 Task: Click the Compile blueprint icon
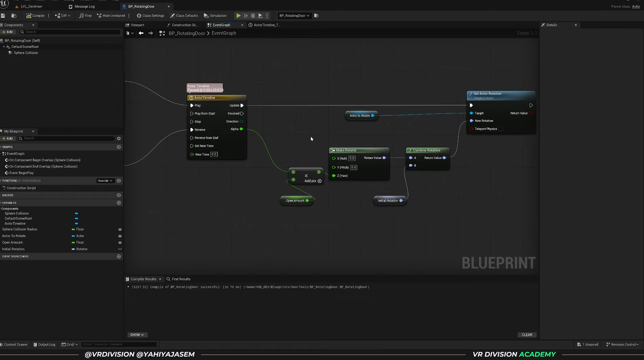(29, 16)
